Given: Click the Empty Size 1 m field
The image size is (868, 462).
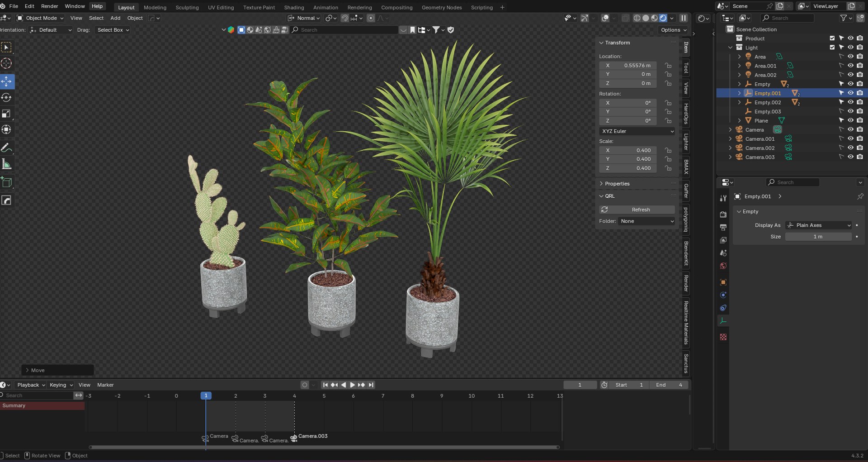Looking at the screenshot, I should point(818,237).
